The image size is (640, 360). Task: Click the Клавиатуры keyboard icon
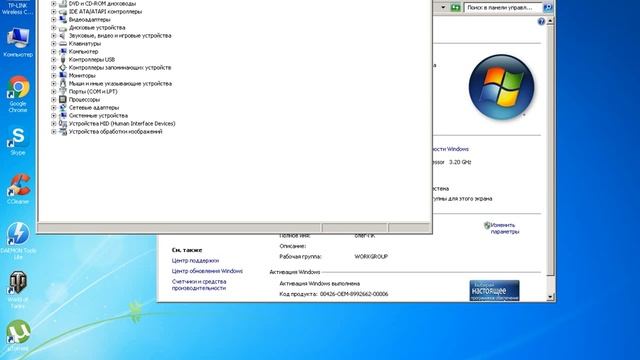click(63, 44)
